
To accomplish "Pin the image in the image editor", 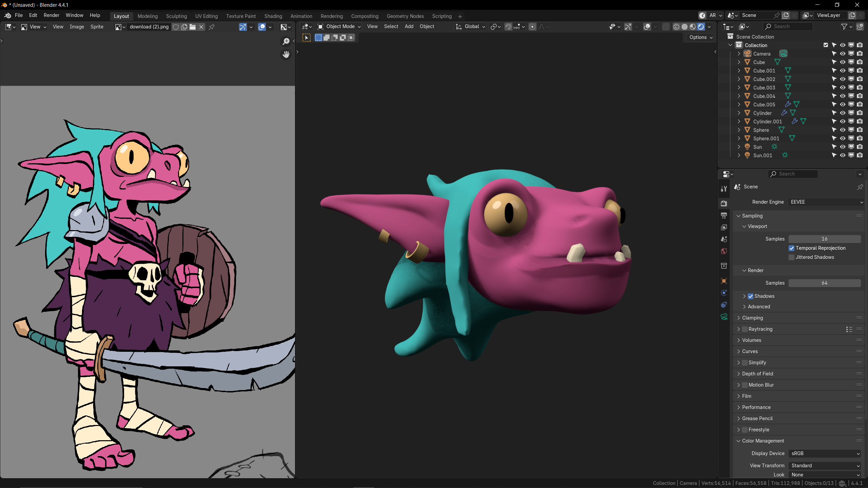I will click(212, 27).
